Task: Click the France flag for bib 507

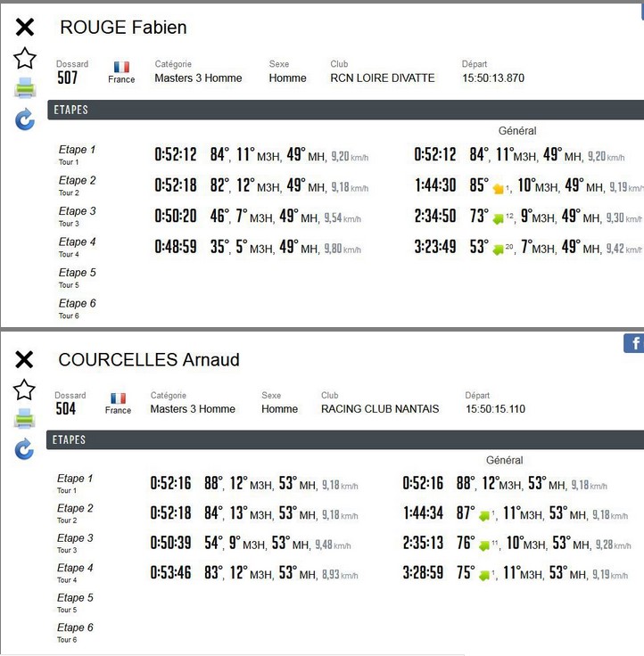Action: click(121, 67)
